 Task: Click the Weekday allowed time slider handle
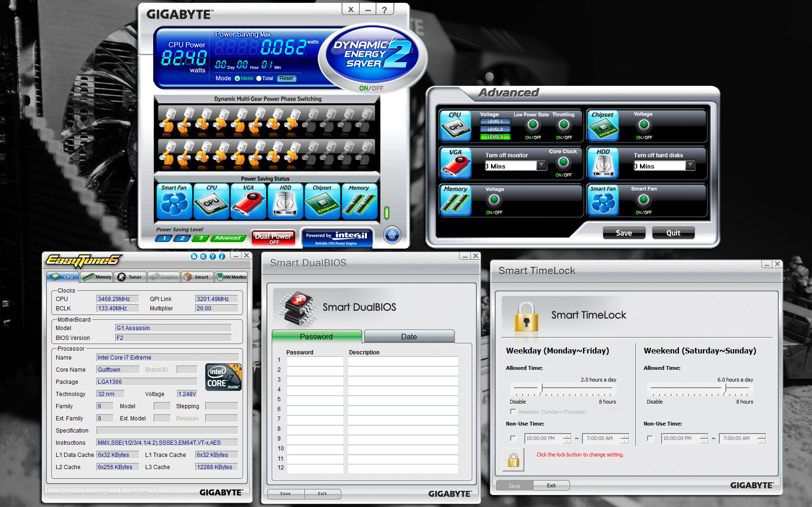click(x=541, y=388)
